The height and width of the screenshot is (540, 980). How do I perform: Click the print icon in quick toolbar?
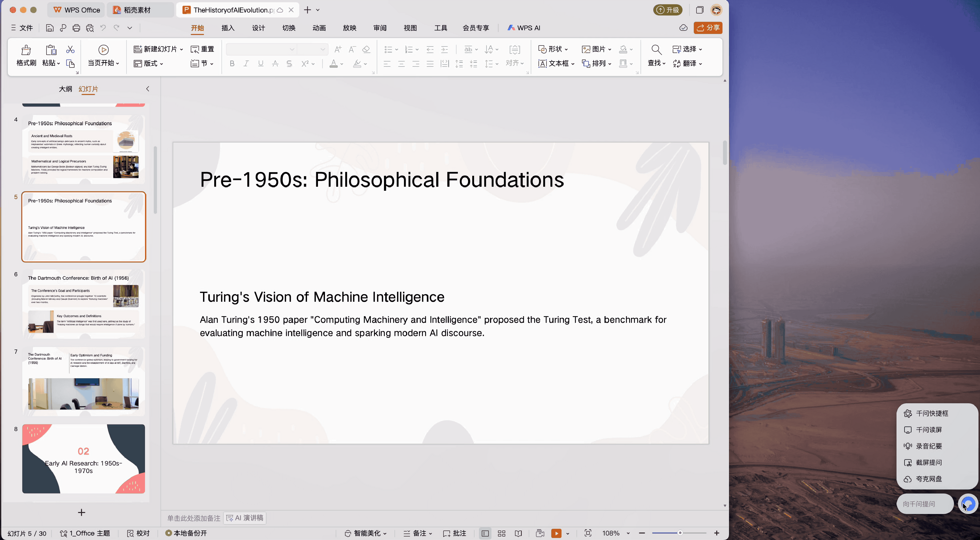[76, 28]
